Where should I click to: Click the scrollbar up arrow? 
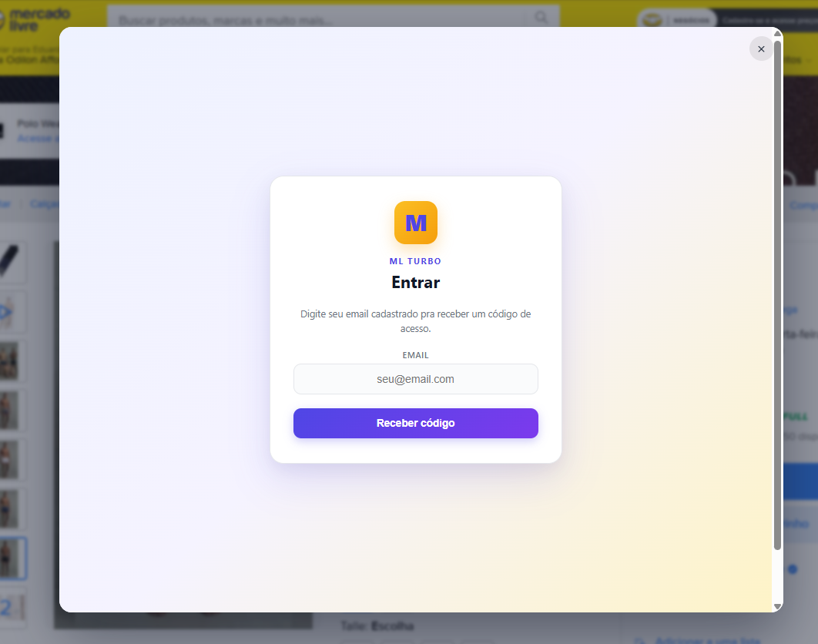point(777,33)
